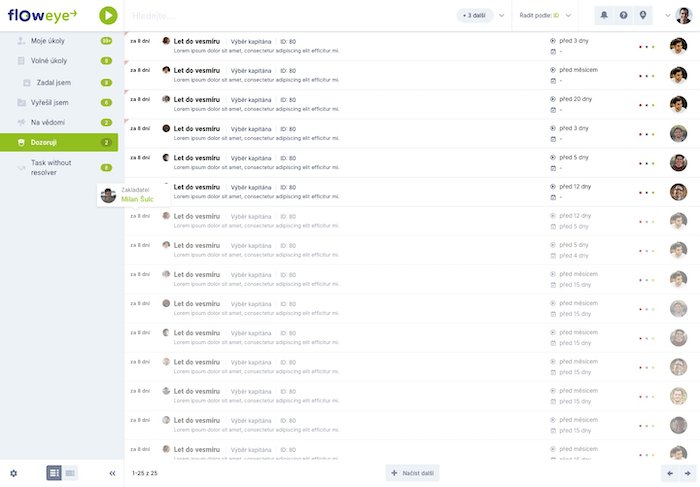This screenshot has width=700, height=487.
Task: Click the green play button in header
Action: 109,15
